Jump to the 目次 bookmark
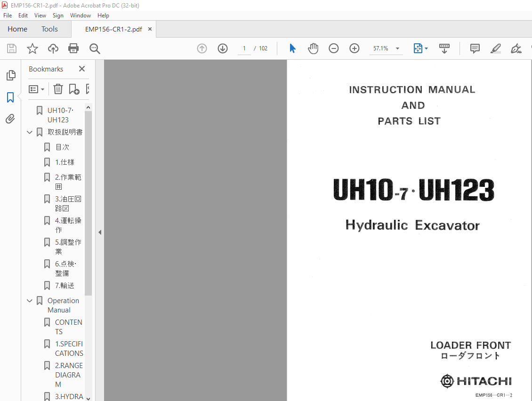 tap(62, 147)
